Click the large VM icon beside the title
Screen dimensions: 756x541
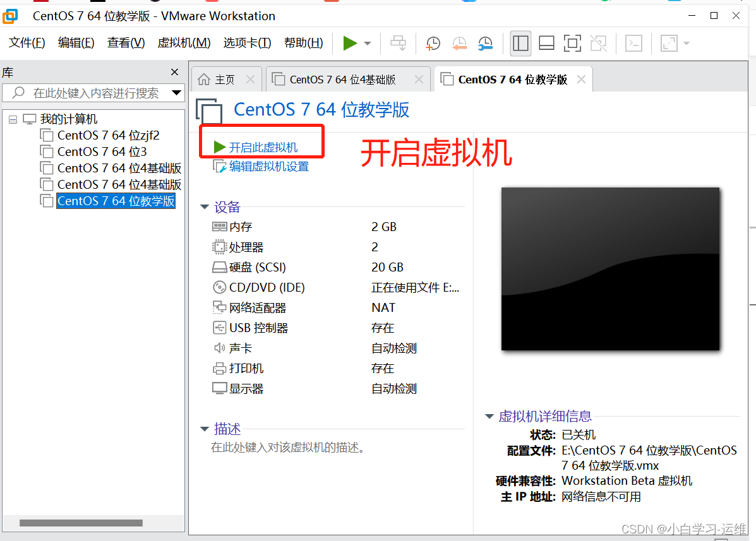[210, 111]
